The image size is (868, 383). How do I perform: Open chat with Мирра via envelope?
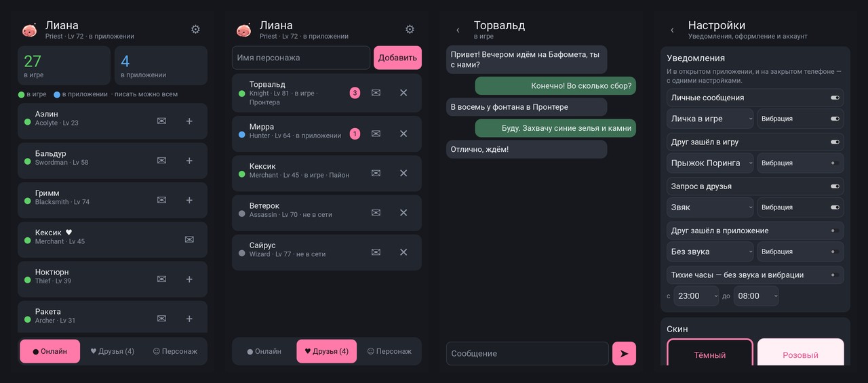click(376, 134)
